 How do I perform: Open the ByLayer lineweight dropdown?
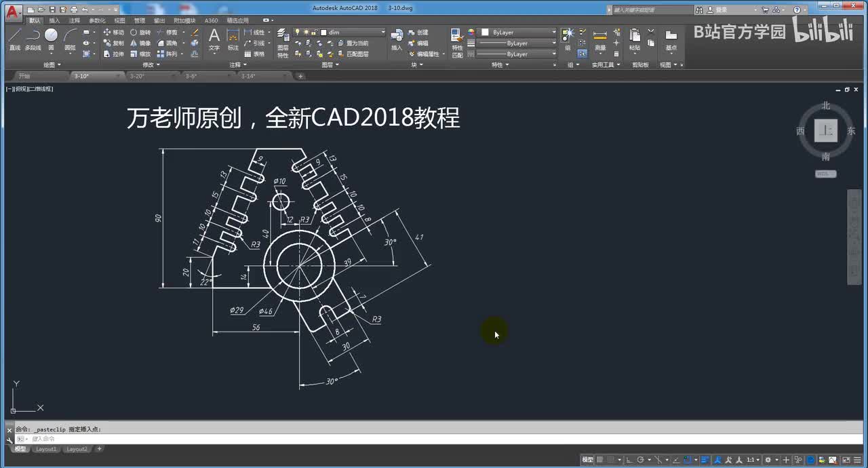pyautogui.click(x=518, y=43)
